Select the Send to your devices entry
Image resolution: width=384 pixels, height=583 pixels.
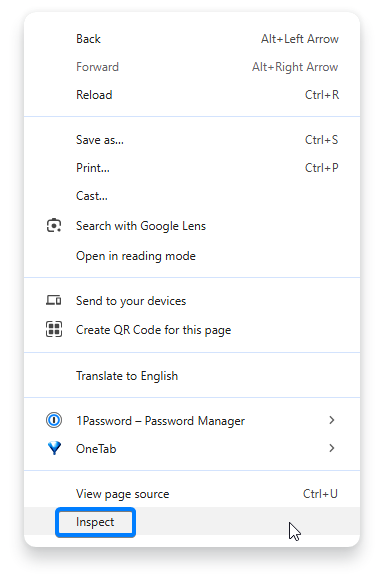point(192,300)
